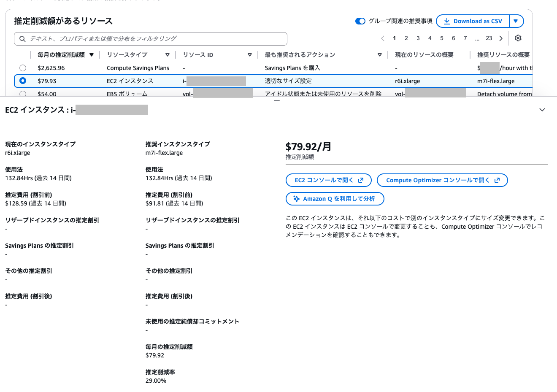The image size is (557, 392).
Task: Open Download as CSV dropdown arrow
Action: point(516,21)
